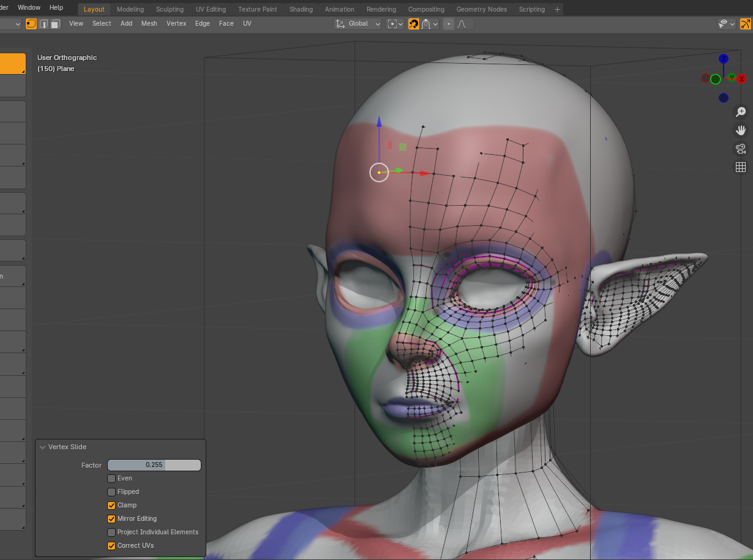Screen dimensions: 753x560
Task: Toggle the snap magnet icon
Action: point(414,24)
